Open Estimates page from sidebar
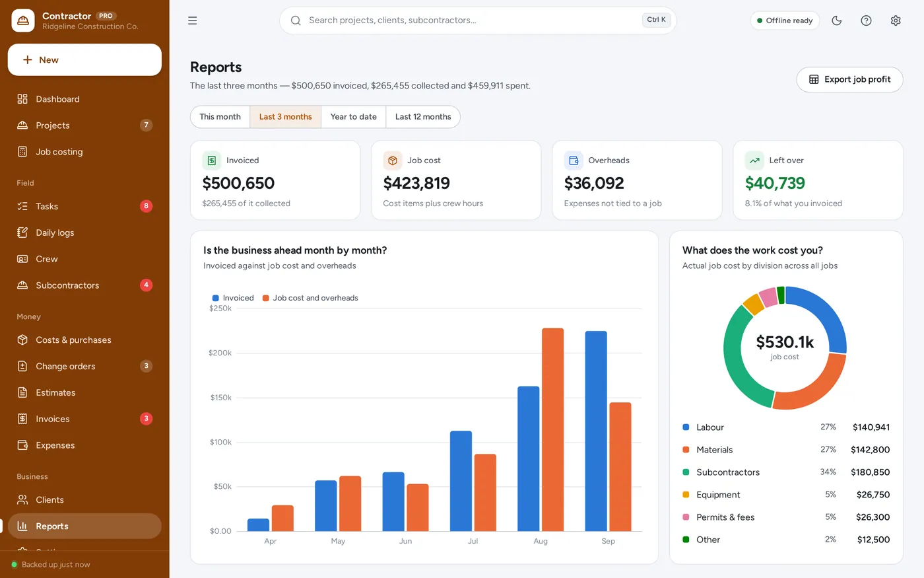 click(84, 392)
